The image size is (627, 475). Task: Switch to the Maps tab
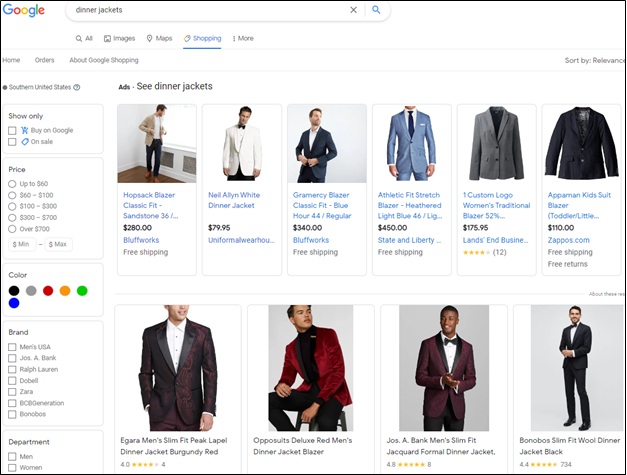[159, 38]
